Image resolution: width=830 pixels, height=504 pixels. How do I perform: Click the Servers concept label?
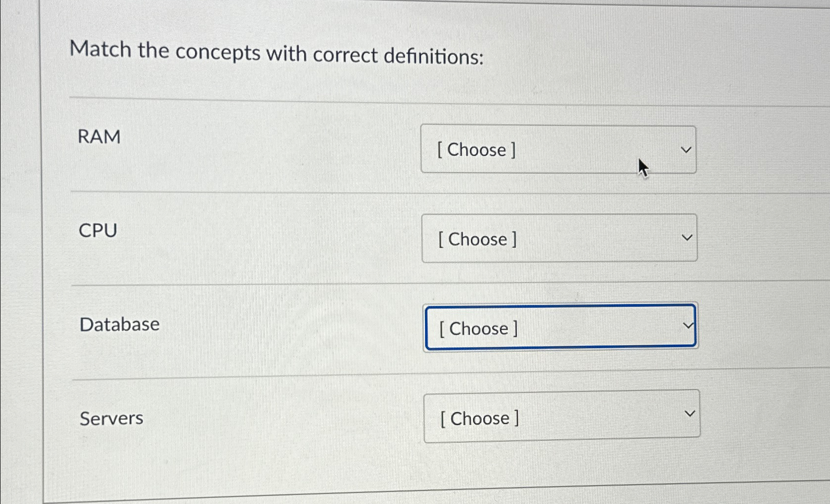tap(111, 419)
